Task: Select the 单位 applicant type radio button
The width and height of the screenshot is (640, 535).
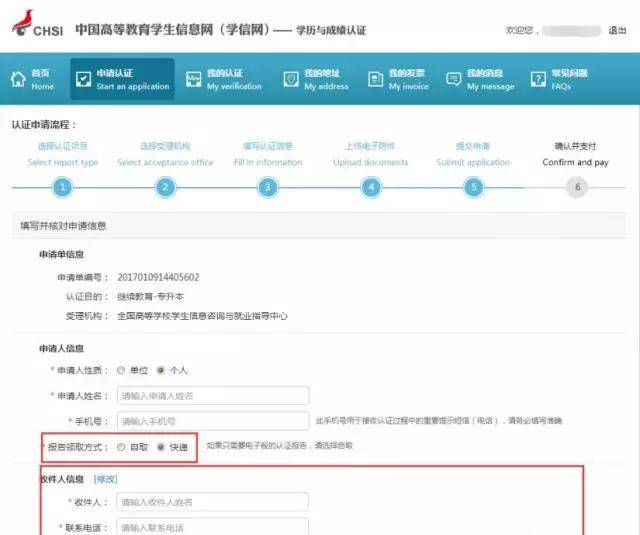Action: tap(121, 370)
